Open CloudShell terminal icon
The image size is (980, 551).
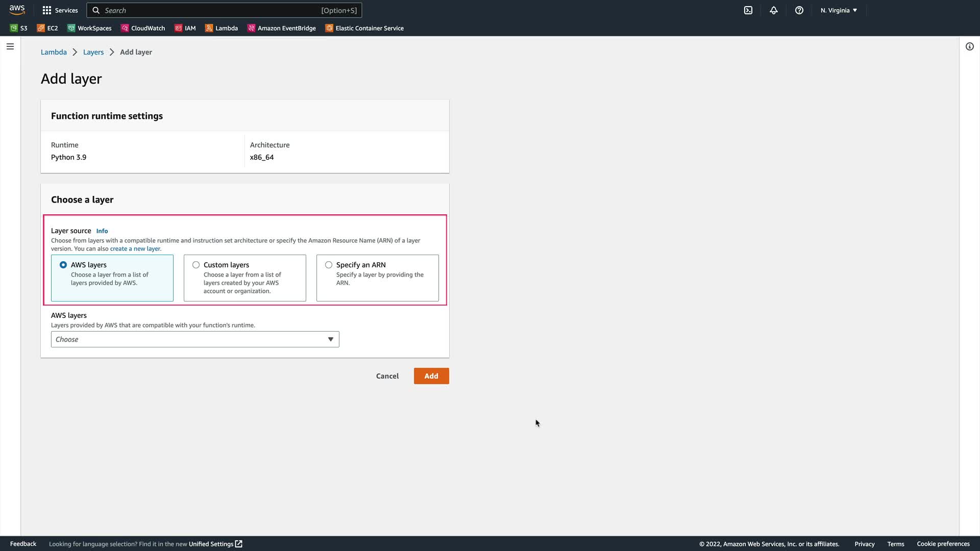(748, 10)
